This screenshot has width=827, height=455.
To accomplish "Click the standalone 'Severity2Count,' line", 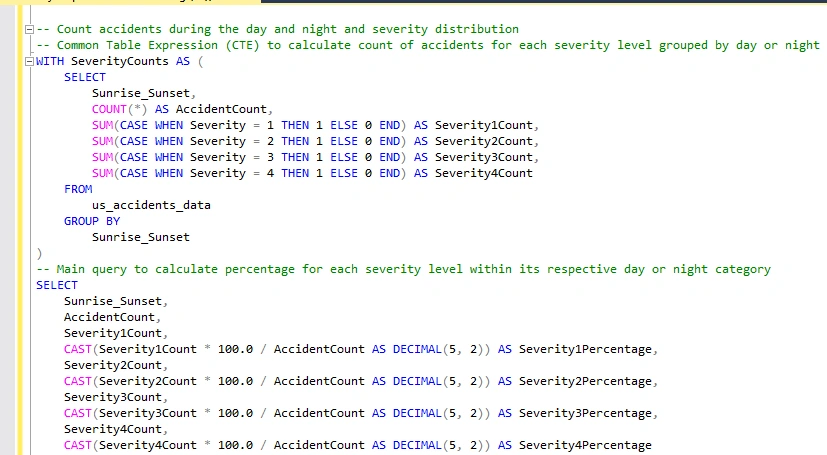I will coord(116,365).
